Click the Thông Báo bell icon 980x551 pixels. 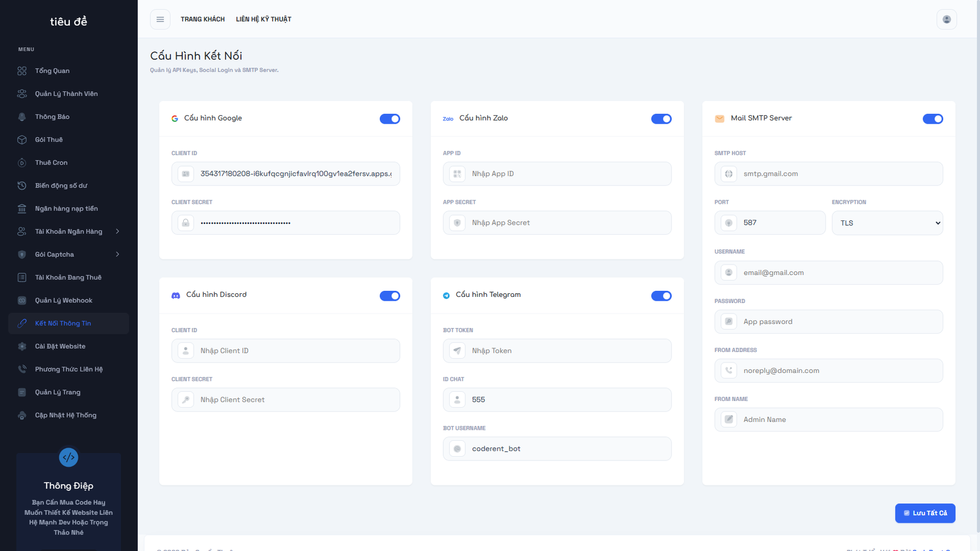click(x=22, y=117)
